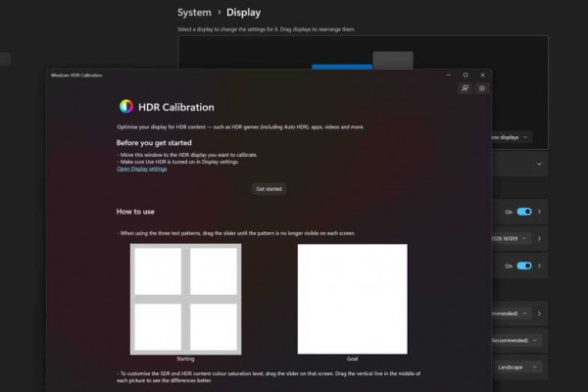Click the Display breadcrumb heading in Settings
Image resolution: width=588 pixels, height=392 pixels.
[243, 13]
